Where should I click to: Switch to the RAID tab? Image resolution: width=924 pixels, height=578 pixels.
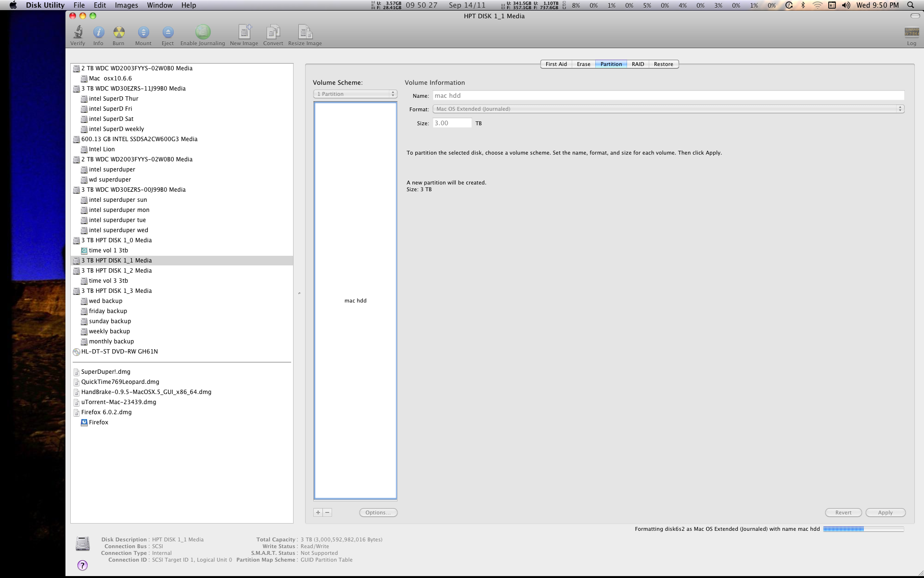(638, 64)
